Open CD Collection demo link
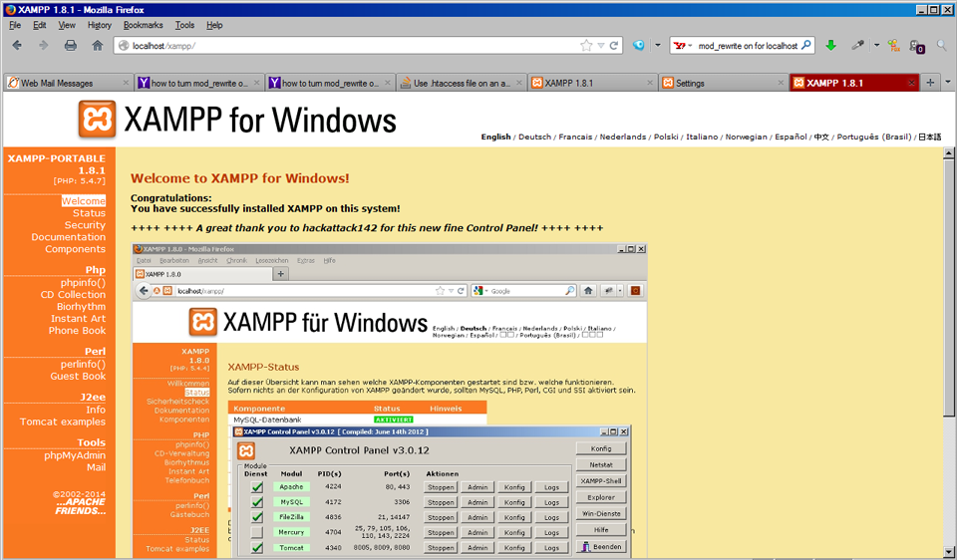 (73, 295)
